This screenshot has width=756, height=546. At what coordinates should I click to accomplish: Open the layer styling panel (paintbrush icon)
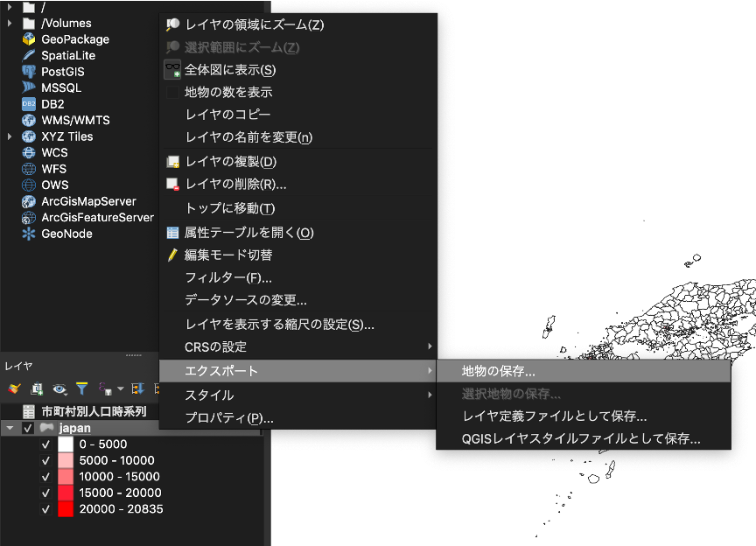coord(14,388)
